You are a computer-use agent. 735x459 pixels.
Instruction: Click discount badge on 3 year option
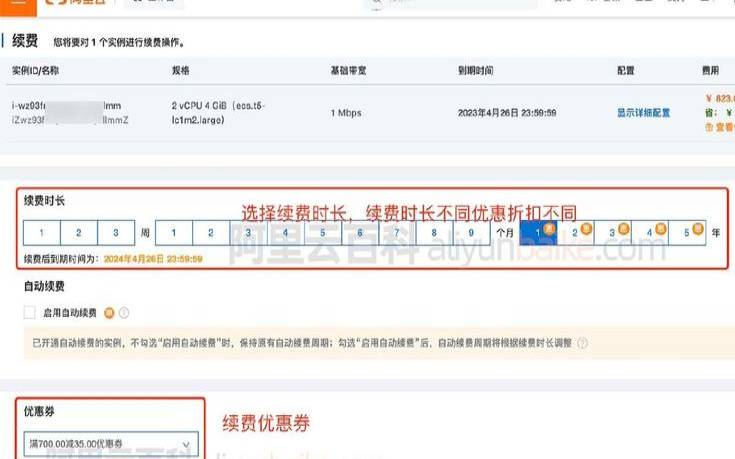[x=623, y=229]
